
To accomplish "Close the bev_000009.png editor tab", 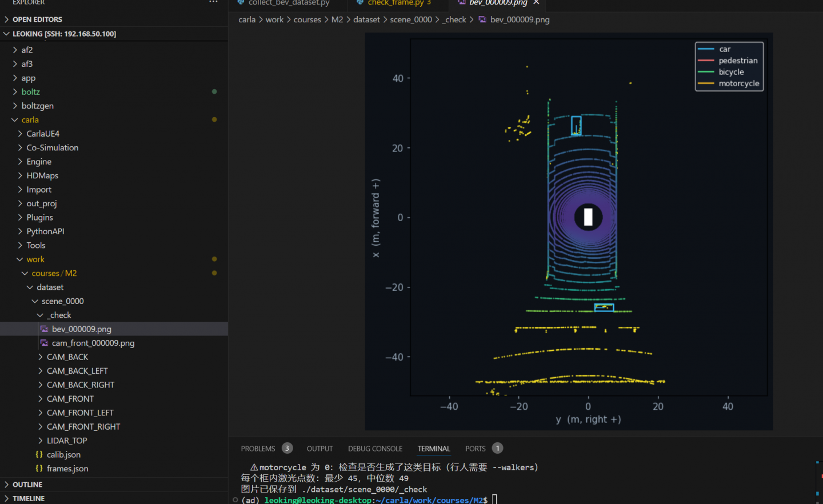I will point(536,3).
